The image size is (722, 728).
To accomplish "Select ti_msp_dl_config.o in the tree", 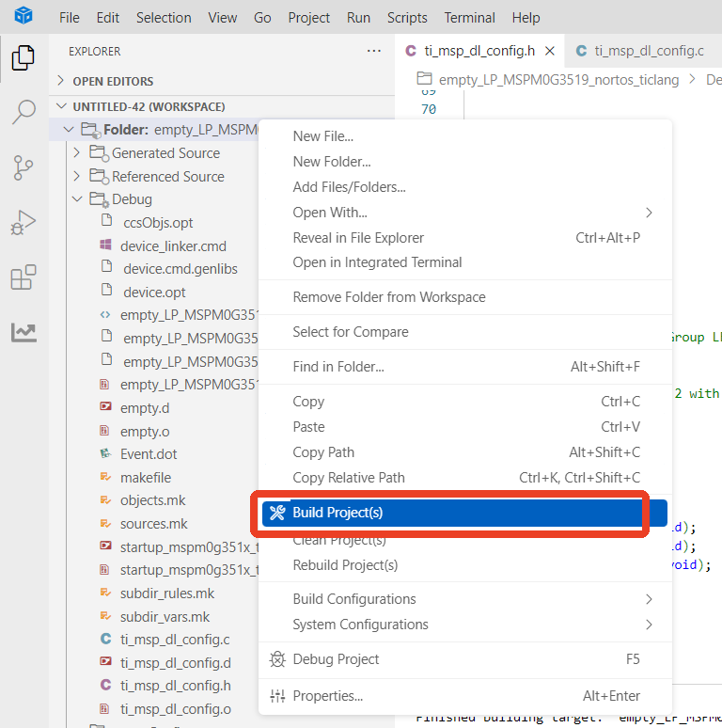I will point(176,709).
